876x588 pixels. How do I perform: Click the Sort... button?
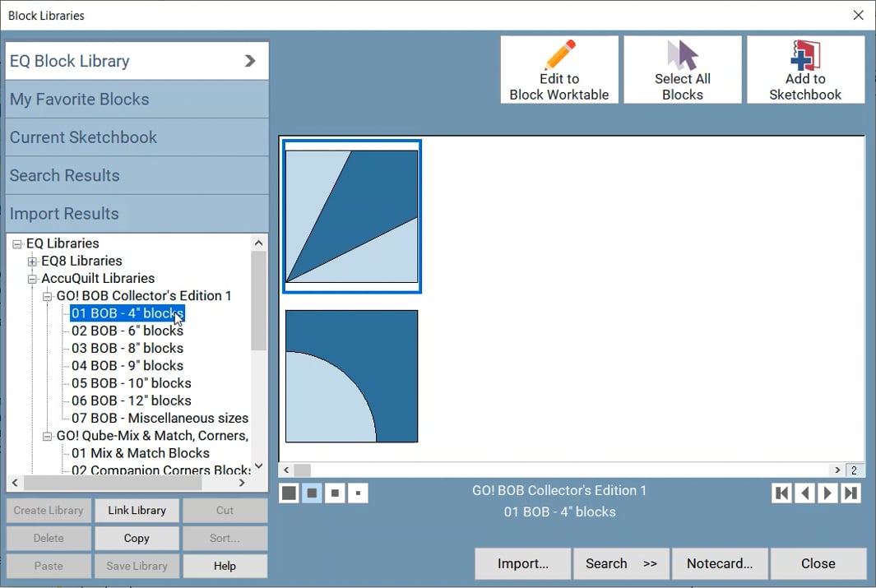click(225, 539)
